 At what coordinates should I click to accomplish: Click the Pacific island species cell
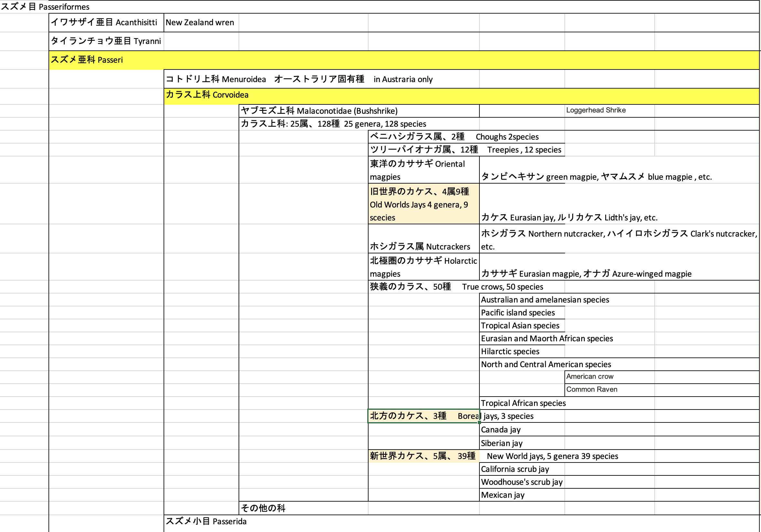point(518,313)
